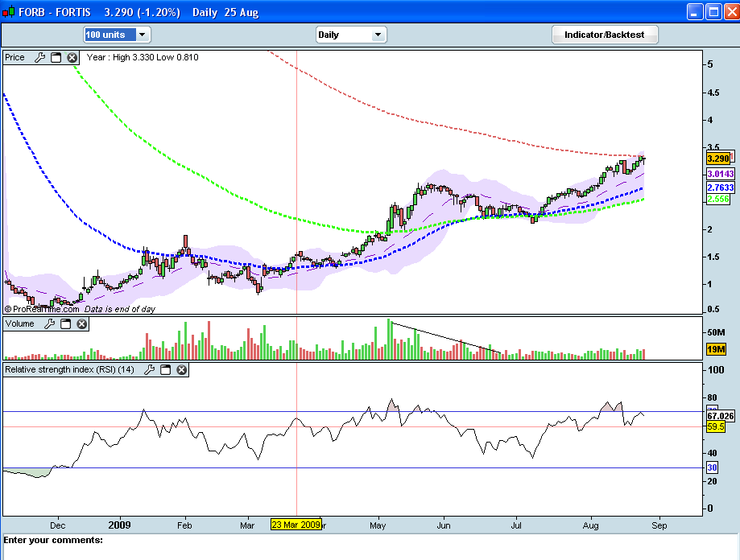740x560 pixels.
Task: Close the RSI indicator panel
Action: click(x=181, y=369)
